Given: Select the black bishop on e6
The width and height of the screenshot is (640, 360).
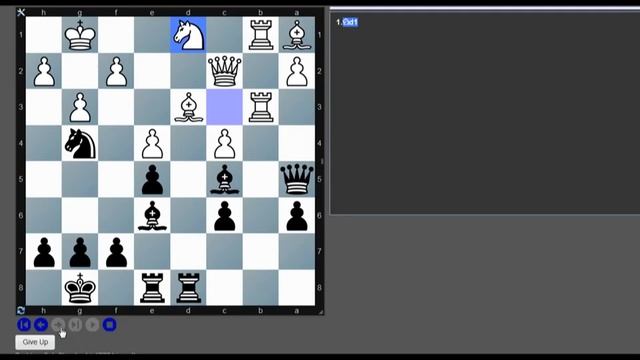Looking at the screenshot, I should pos(152,215).
